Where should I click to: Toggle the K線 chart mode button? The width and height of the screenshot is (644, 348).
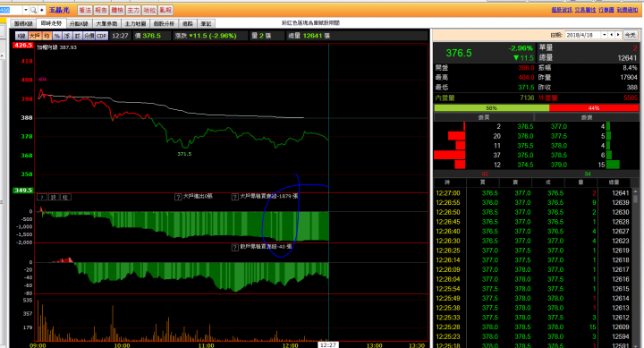tap(21, 36)
